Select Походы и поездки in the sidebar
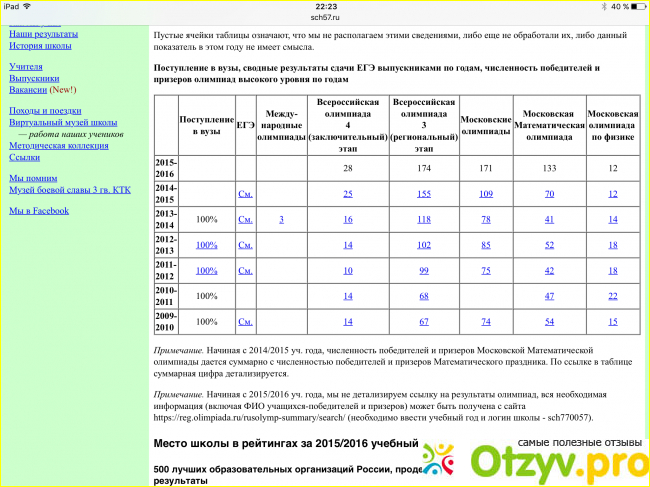650x487 pixels. [45, 110]
